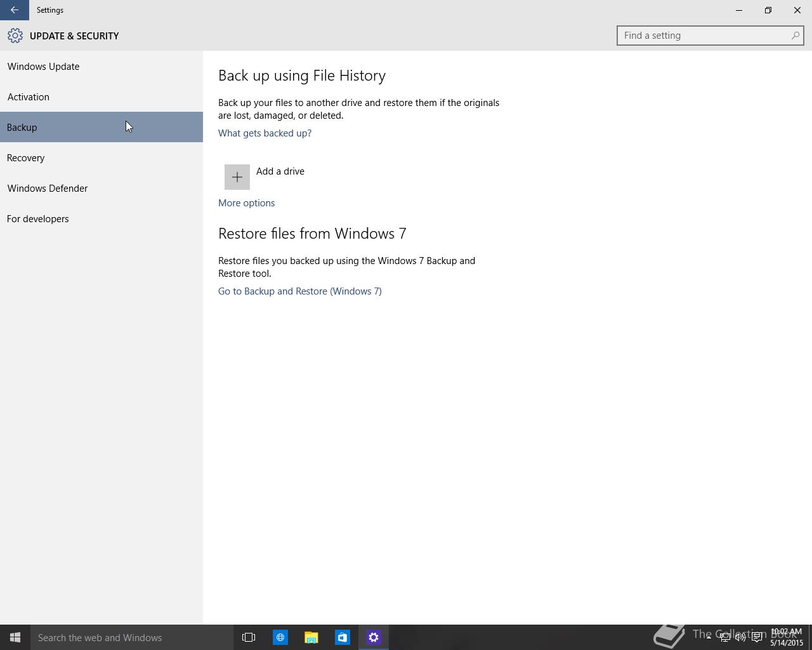Select For developers in the sidebar
The height and width of the screenshot is (650, 812).
(101, 218)
